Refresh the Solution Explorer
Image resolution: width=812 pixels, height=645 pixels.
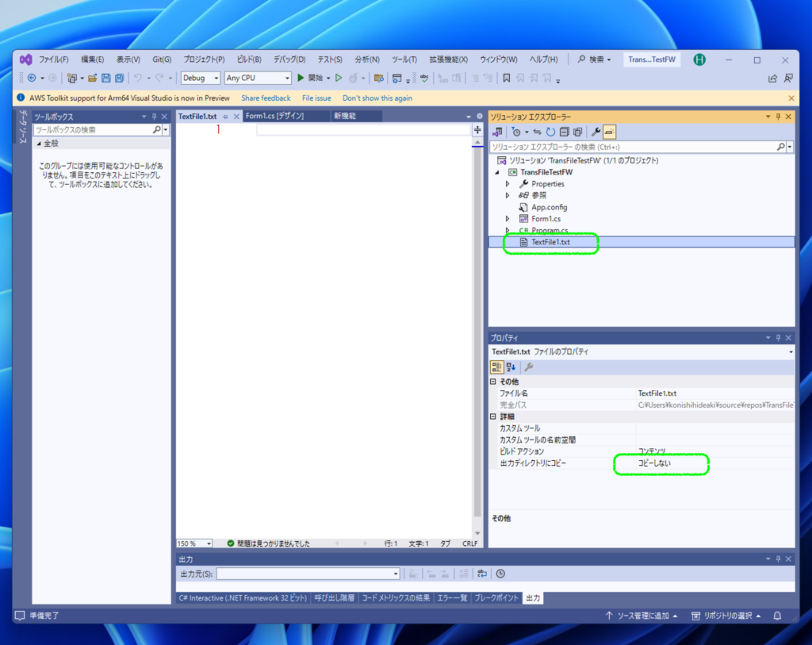(x=550, y=132)
